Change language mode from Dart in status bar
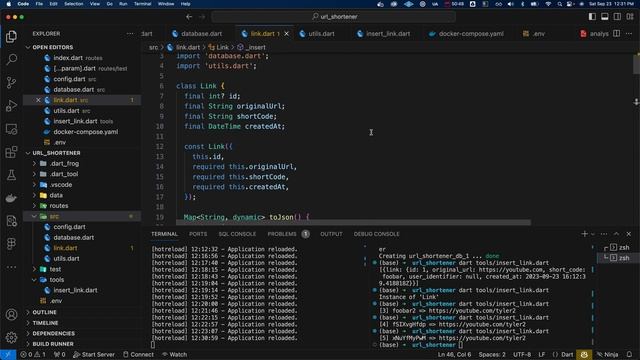 (567, 354)
